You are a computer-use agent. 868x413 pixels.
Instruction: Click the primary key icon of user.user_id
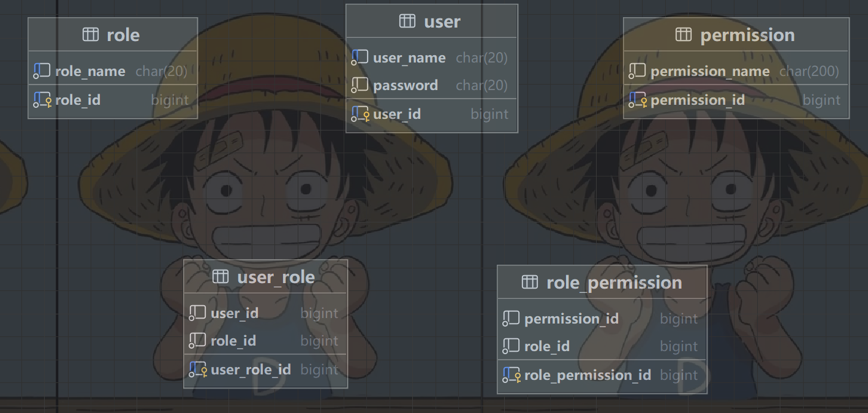(x=360, y=114)
